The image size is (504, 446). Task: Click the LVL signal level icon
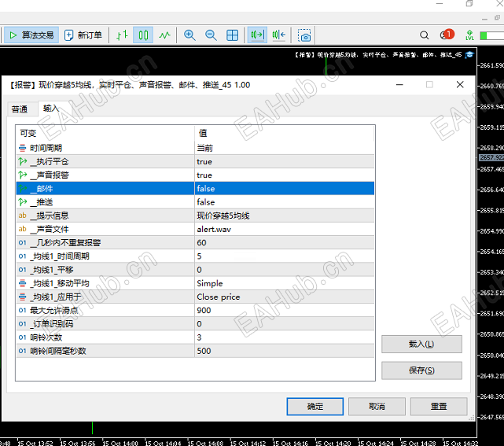tap(469, 35)
